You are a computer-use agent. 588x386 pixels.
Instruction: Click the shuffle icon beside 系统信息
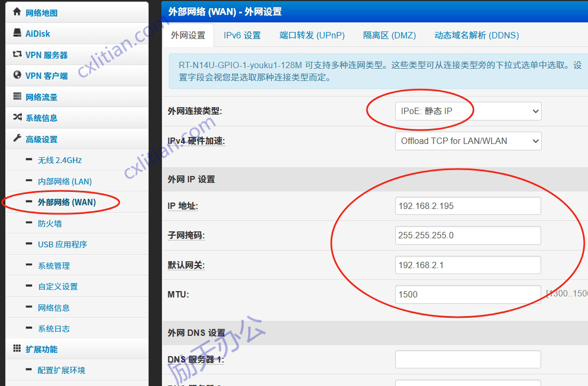point(17,118)
